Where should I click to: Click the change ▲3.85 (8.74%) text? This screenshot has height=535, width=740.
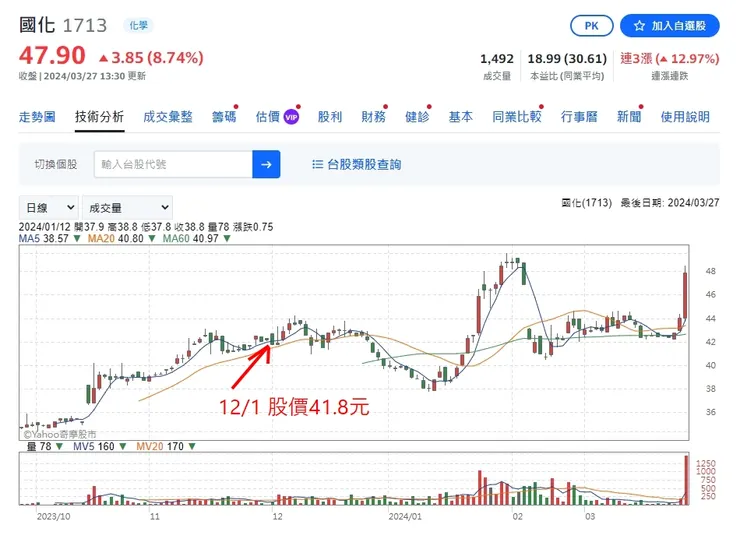(151, 58)
